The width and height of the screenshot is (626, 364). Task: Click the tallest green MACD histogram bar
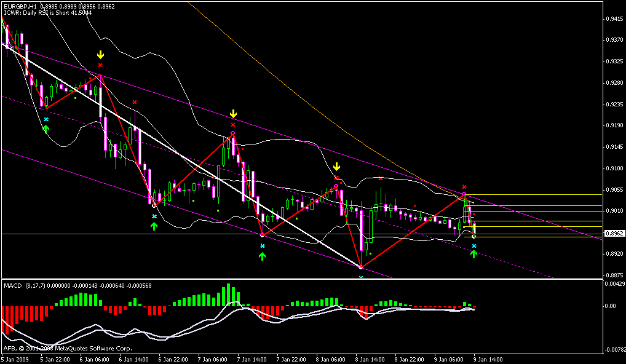pos(228,294)
